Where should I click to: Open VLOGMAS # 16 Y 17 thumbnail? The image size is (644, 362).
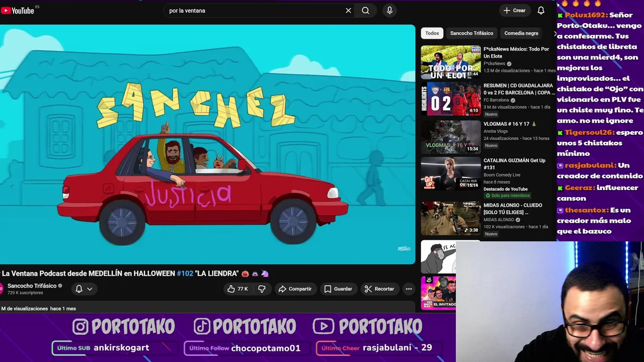tap(451, 137)
